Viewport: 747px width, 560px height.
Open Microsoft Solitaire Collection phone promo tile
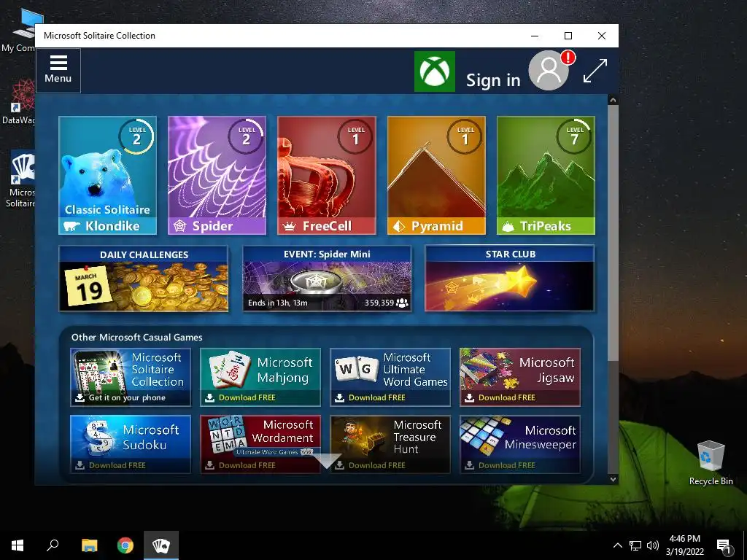131,377
